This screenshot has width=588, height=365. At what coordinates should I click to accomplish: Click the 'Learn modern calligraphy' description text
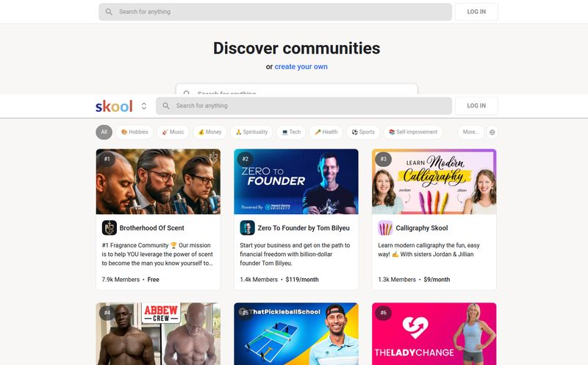[429, 249]
